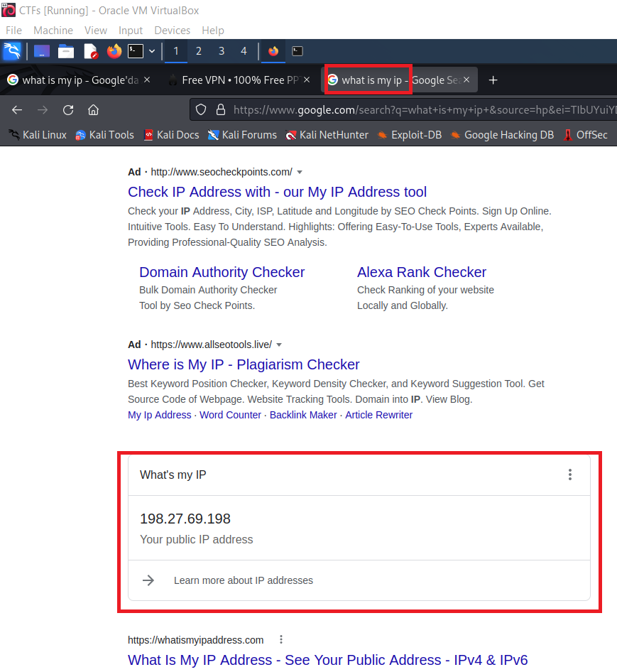The width and height of the screenshot is (617, 672).
Task: Open the Devices menu in VirtualBox
Action: point(172,31)
